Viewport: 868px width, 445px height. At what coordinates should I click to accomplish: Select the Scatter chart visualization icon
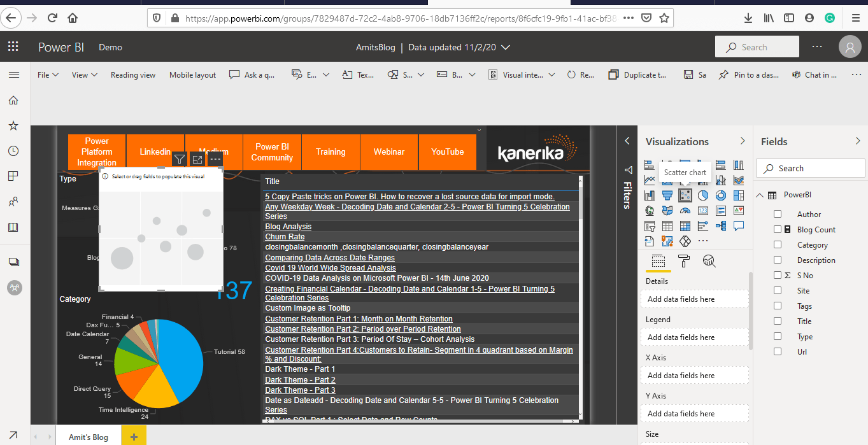(685, 195)
